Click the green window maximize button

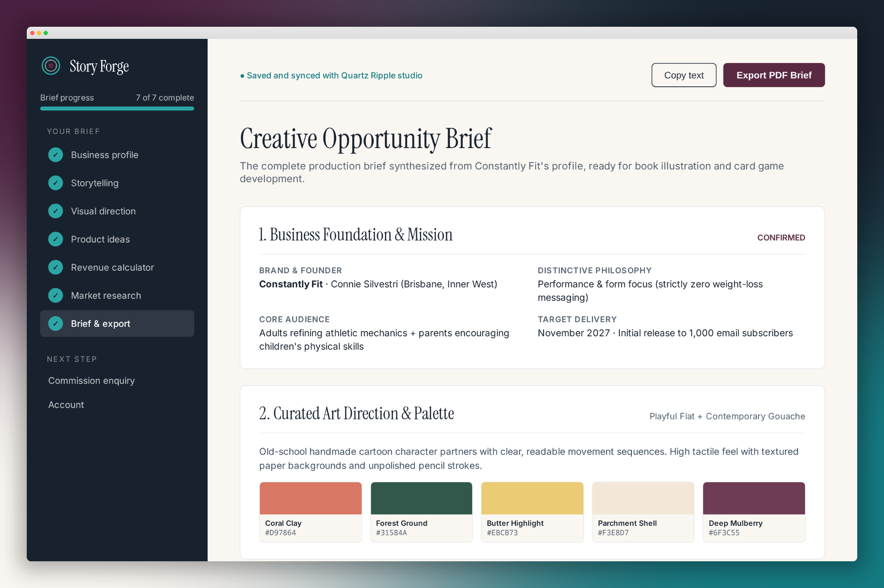pyautogui.click(x=46, y=33)
